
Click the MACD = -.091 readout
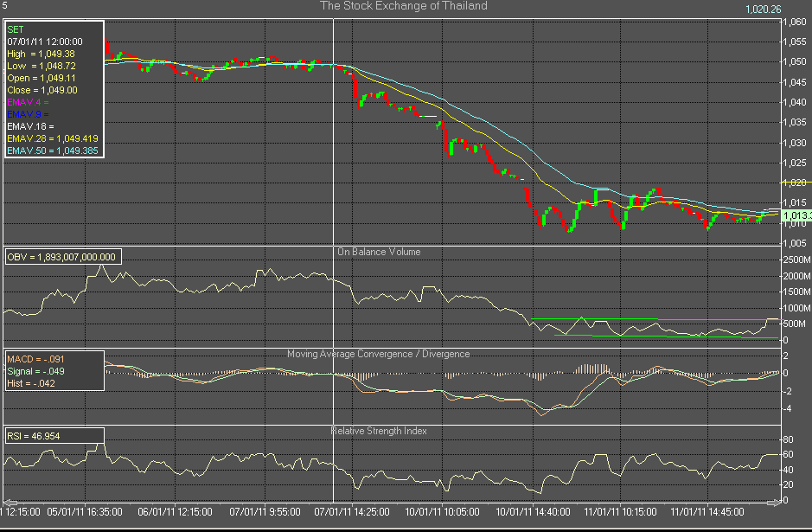pos(35,359)
